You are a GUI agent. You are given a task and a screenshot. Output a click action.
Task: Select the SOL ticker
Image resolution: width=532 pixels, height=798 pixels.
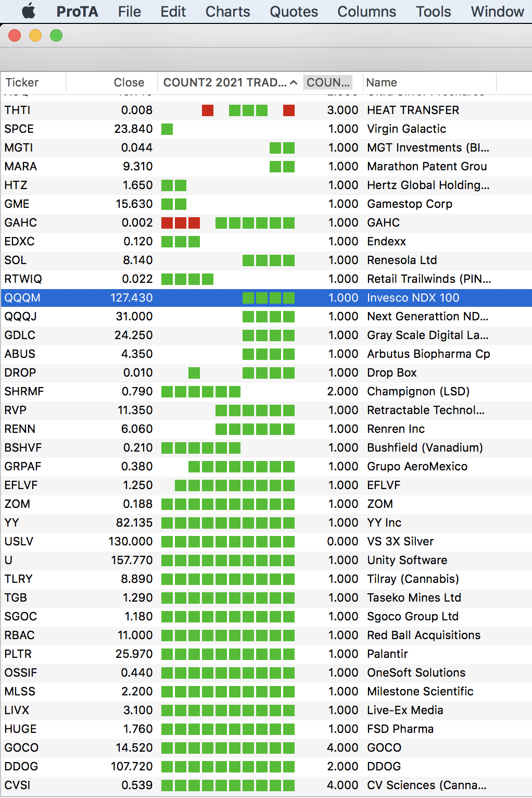pyautogui.click(x=15, y=260)
